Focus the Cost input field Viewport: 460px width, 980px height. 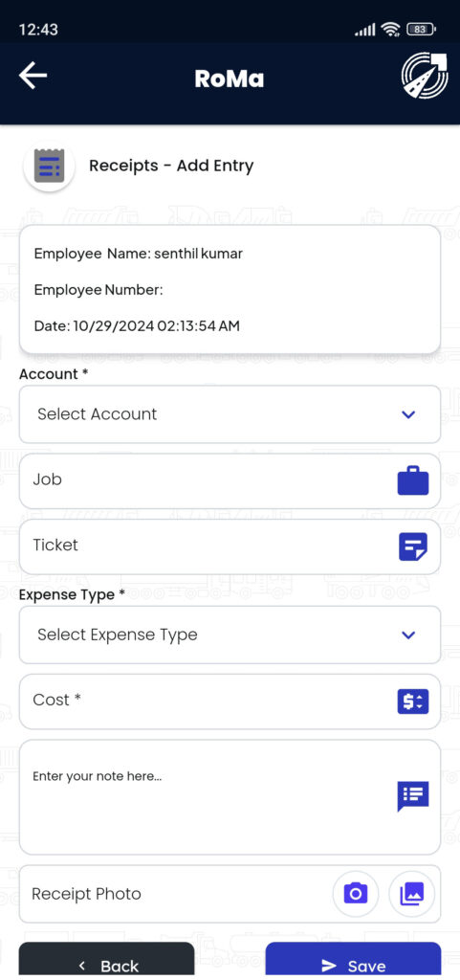click(230, 702)
